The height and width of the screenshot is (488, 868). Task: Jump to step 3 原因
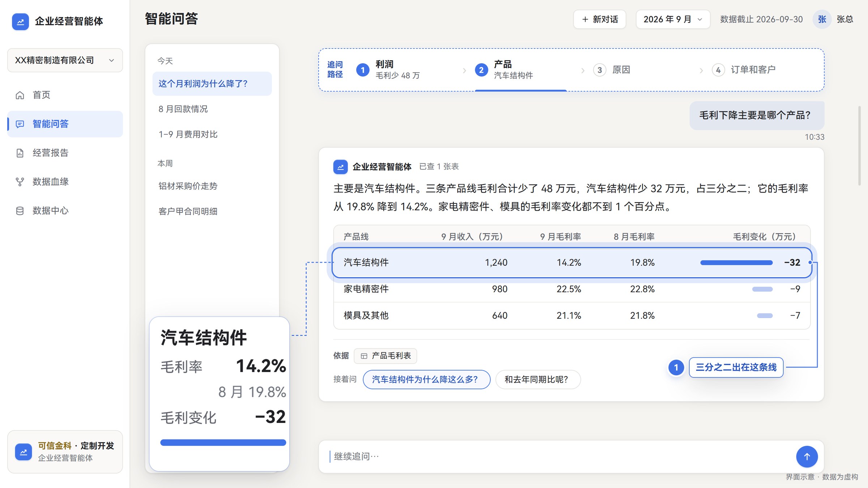[x=612, y=69]
